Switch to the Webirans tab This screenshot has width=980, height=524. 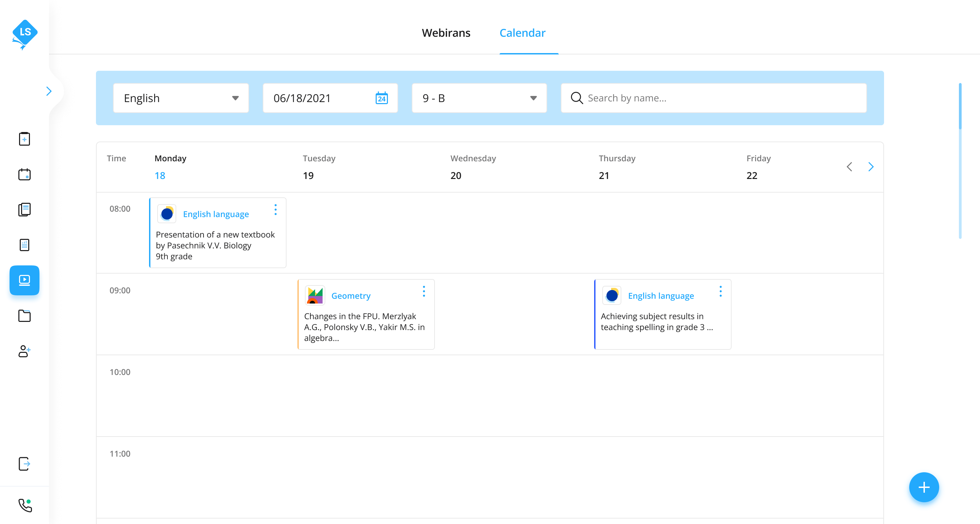446,33
